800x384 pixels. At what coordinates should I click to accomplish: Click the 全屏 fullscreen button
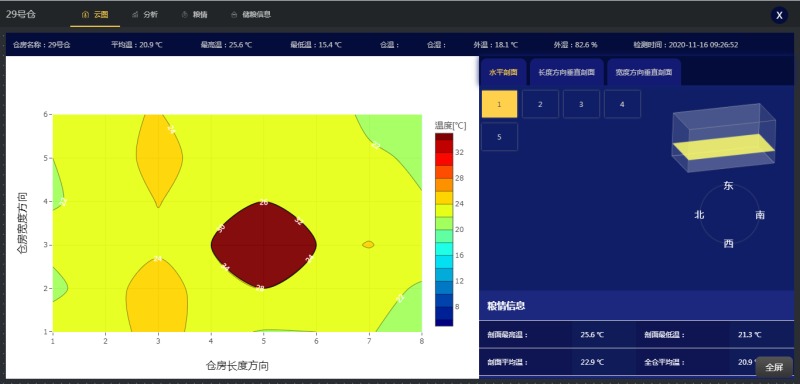(774, 367)
